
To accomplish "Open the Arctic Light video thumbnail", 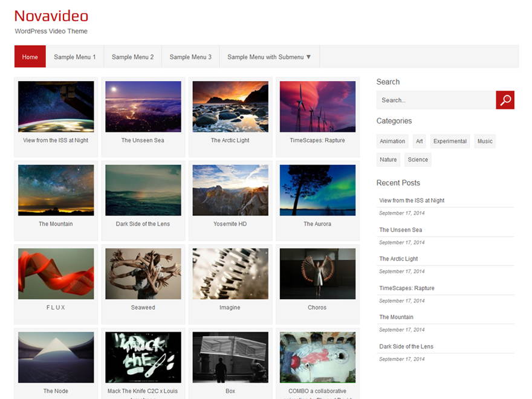I will coord(230,106).
